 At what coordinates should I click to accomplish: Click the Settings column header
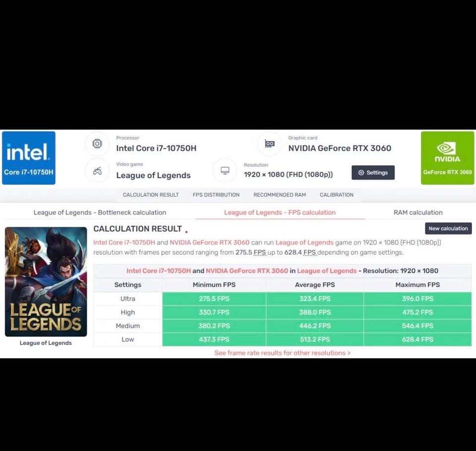coord(128,285)
